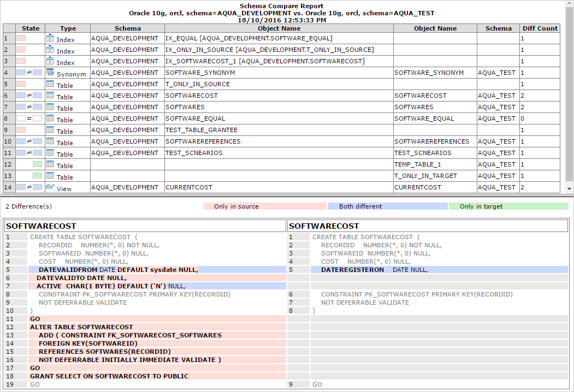Click row number 8 in the object list
Image resolution: width=574 pixels, height=392 pixels.
[9, 118]
